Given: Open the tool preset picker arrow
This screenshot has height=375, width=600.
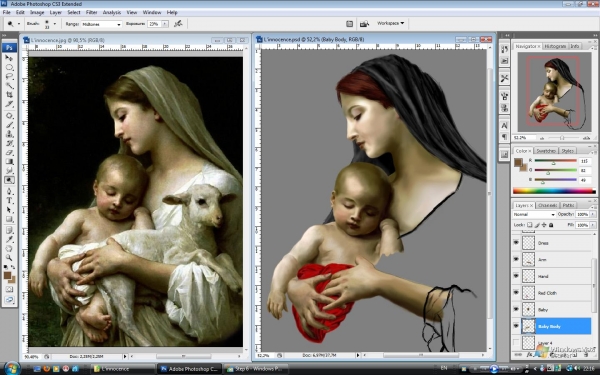Looking at the screenshot, I should coord(19,24).
